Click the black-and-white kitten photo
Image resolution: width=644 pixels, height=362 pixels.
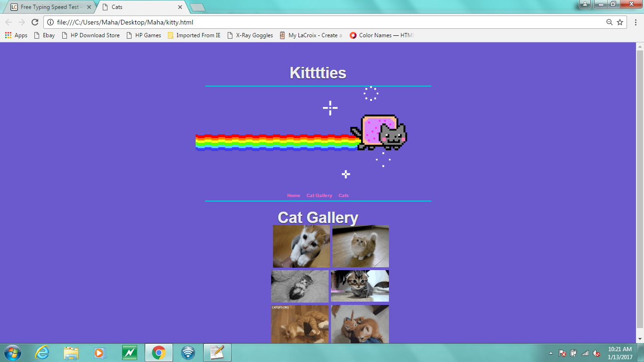[300, 286]
